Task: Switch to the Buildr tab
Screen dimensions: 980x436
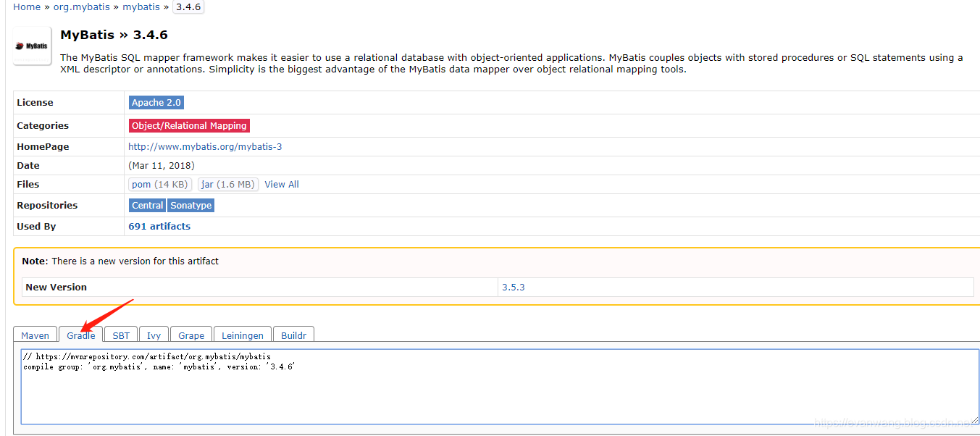Action: click(294, 335)
